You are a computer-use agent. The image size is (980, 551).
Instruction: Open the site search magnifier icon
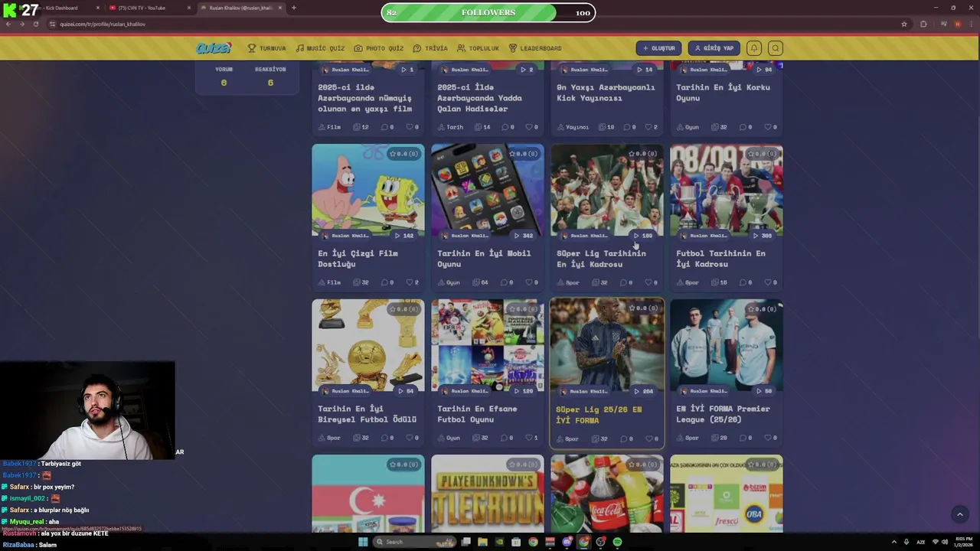tap(776, 48)
